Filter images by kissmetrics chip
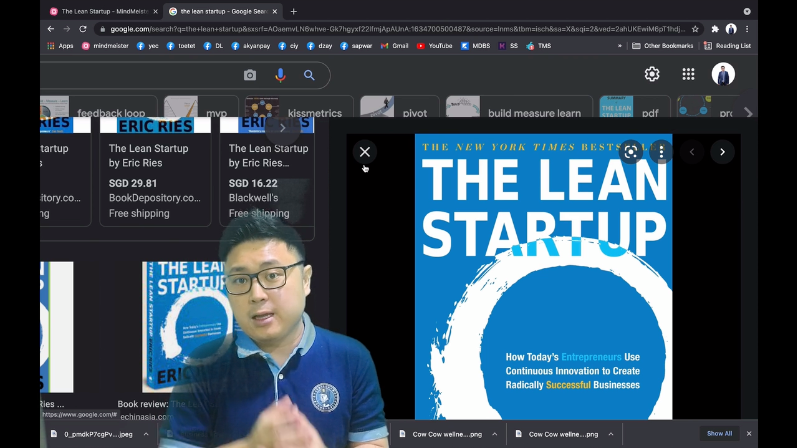 click(x=299, y=107)
